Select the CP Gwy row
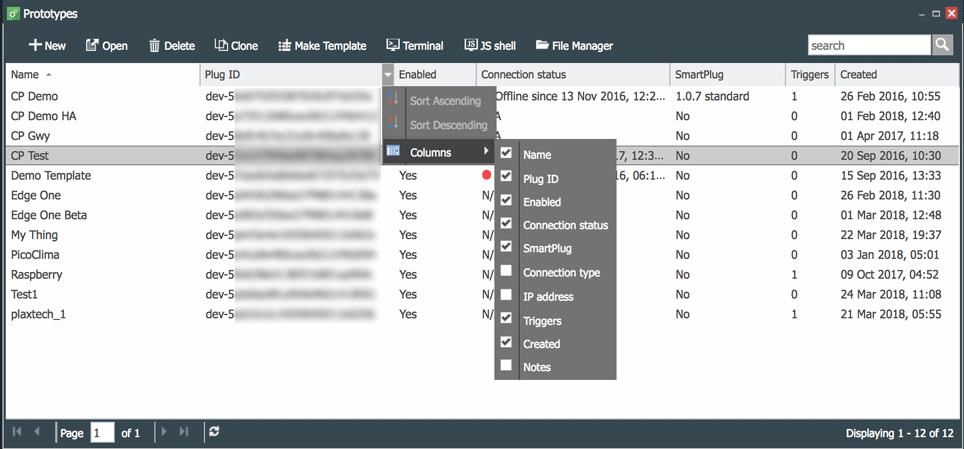 (x=481, y=135)
